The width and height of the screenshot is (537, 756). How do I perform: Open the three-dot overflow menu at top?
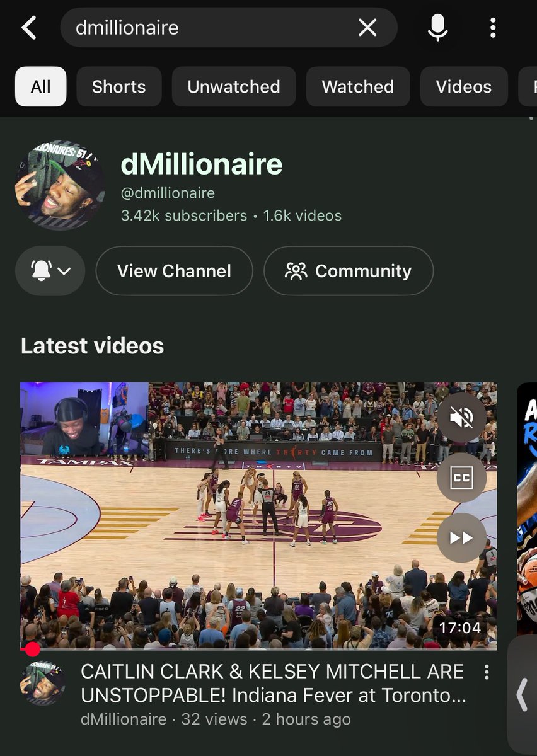point(493,28)
